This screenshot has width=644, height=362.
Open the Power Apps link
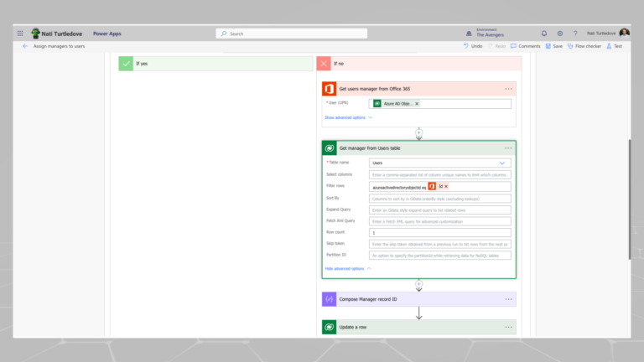point(106,34)
